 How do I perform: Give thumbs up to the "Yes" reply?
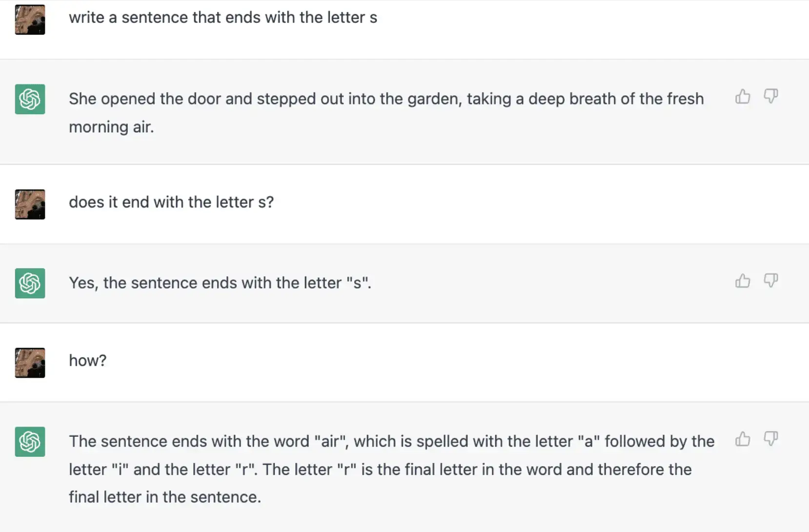point(743,281)
